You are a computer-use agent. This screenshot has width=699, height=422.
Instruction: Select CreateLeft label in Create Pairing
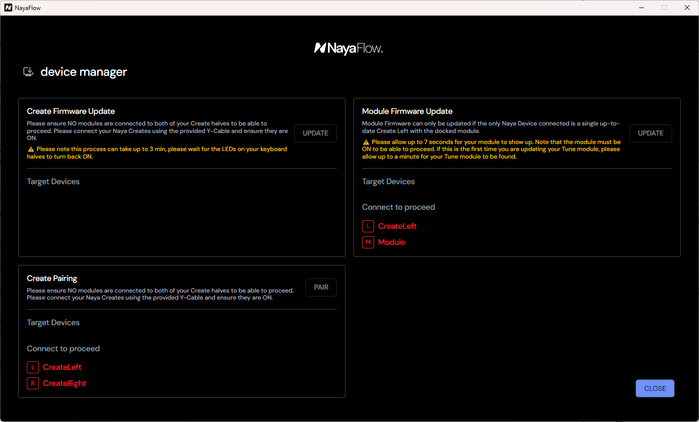coord(62,367)
